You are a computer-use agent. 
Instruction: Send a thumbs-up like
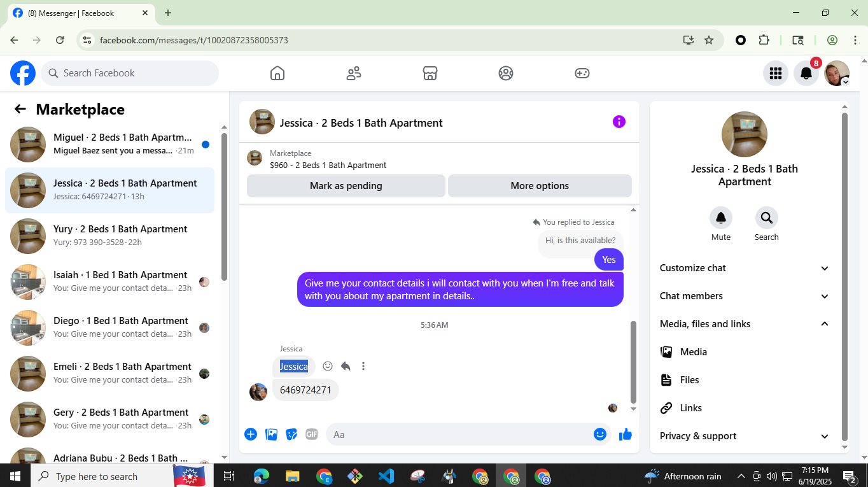[x=626, y=434]
